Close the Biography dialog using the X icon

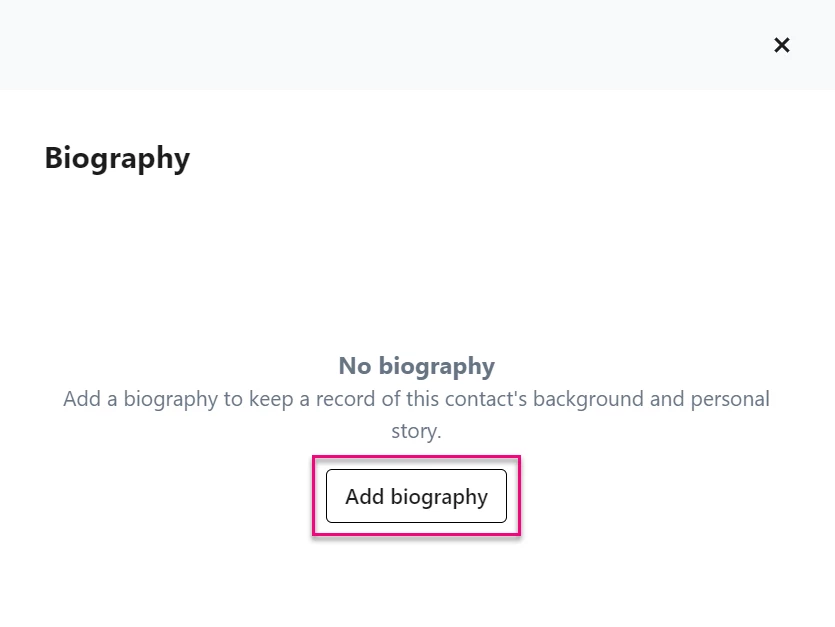point(781,45)
